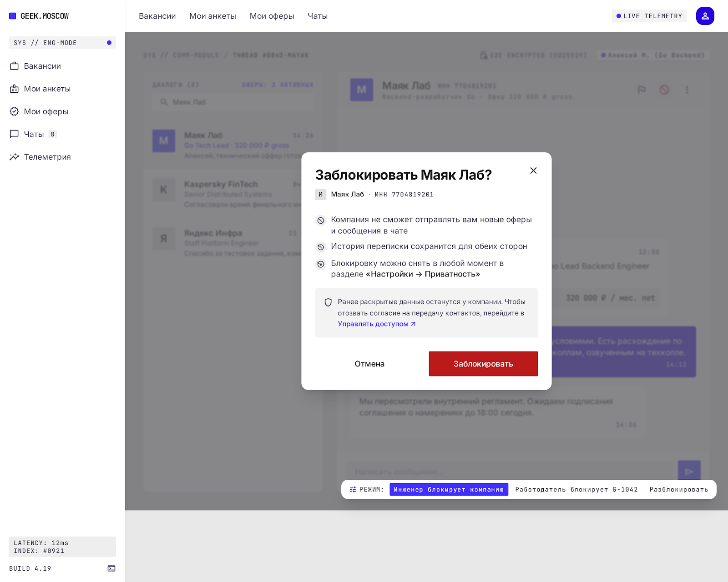Confirm with the red Заблокировать button
The image size is (728, 582).
(483, 364)
